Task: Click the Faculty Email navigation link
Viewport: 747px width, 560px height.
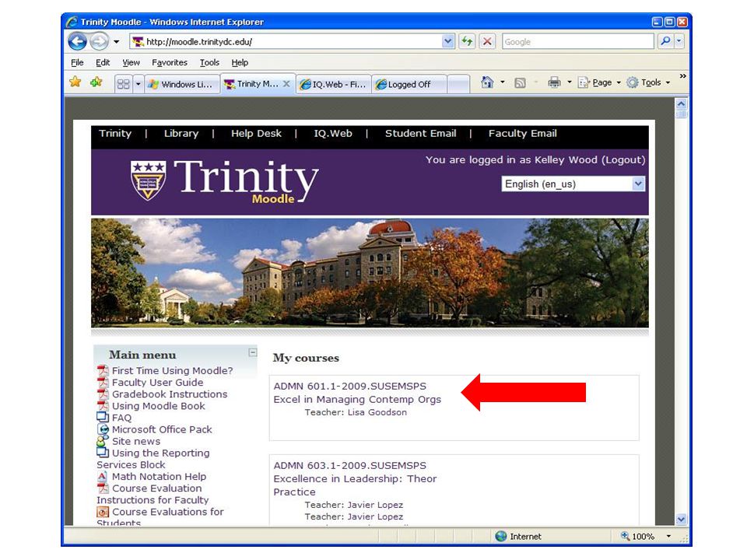Action: 523,133
